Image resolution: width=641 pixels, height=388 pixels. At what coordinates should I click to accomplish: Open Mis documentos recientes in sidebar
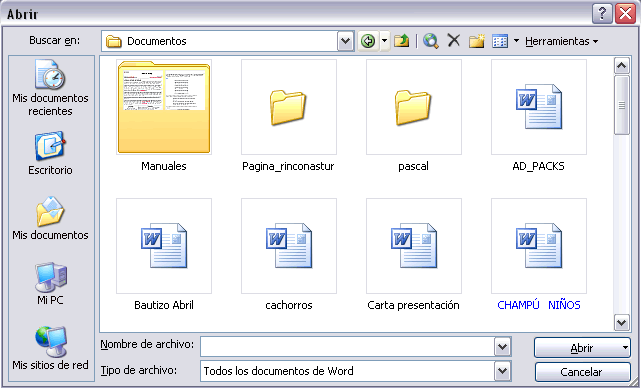50,88
